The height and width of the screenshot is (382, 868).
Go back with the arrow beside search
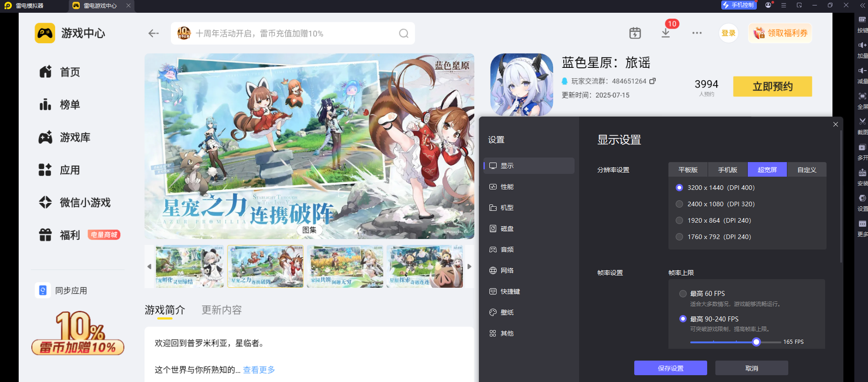[x=154, y=33]
